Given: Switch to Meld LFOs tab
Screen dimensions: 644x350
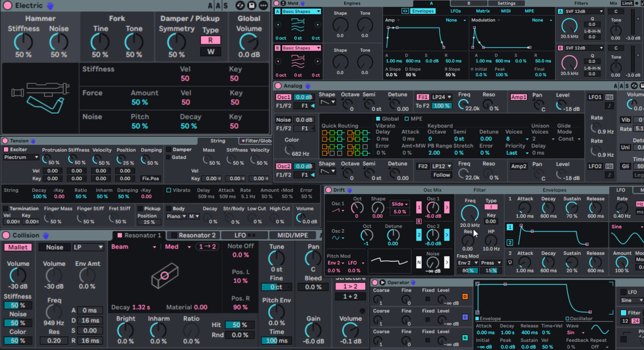Looking at the screenshot, I should point(456,11).
